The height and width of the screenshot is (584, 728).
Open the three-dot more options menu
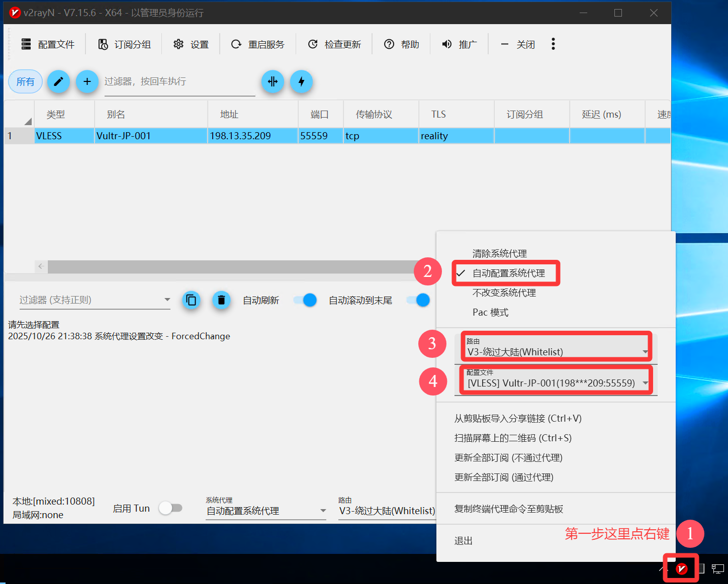tap(553, 44)
